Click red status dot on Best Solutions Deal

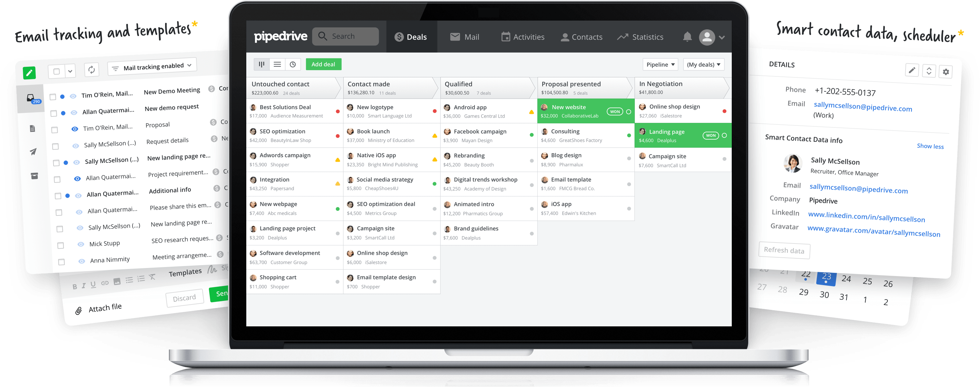point(338,112)
